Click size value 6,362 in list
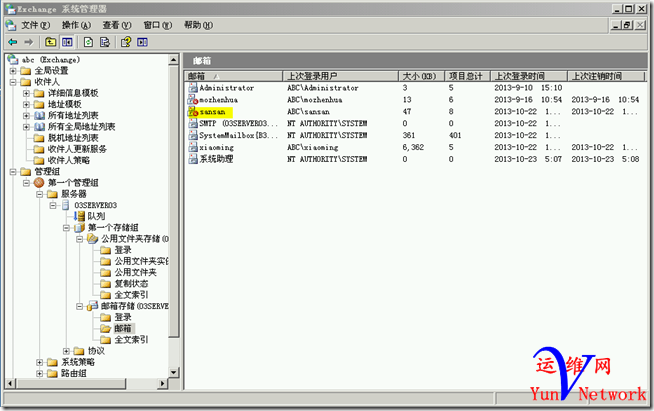The image size is (654, 411). pyautogui.click(x=413, y=147)
